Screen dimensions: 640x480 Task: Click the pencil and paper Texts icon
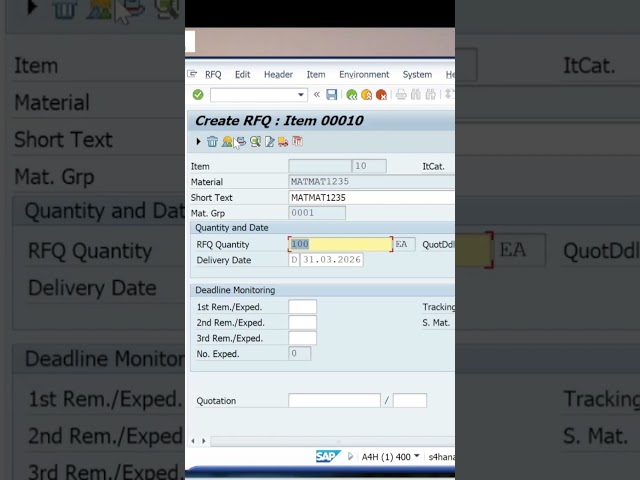pyautogui.click(x=269, y=142)
